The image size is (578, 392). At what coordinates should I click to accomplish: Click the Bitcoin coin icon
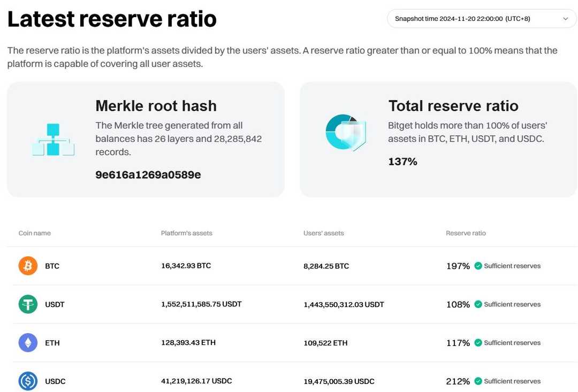[28, 265]
